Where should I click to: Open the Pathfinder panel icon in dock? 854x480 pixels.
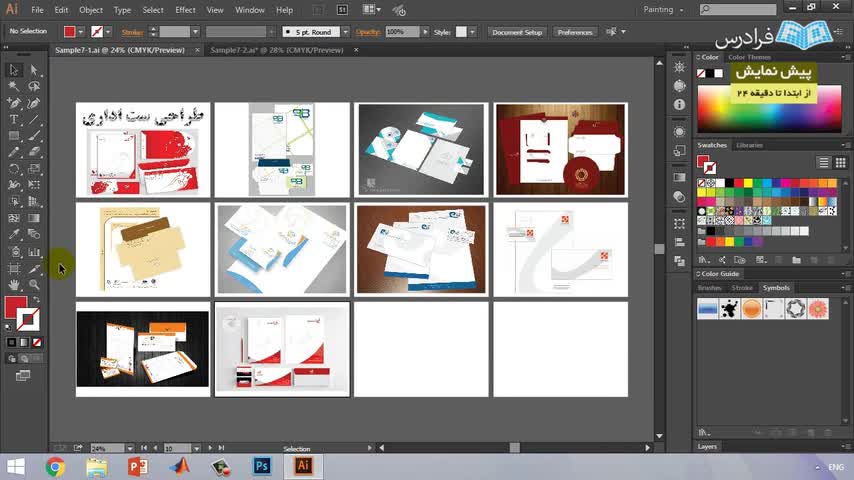coord(679,262)
